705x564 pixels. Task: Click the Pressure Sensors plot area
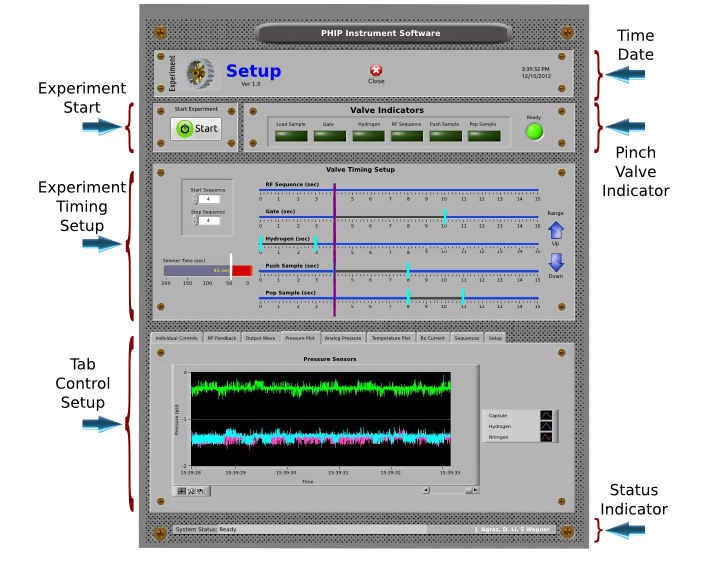(321, 419)
